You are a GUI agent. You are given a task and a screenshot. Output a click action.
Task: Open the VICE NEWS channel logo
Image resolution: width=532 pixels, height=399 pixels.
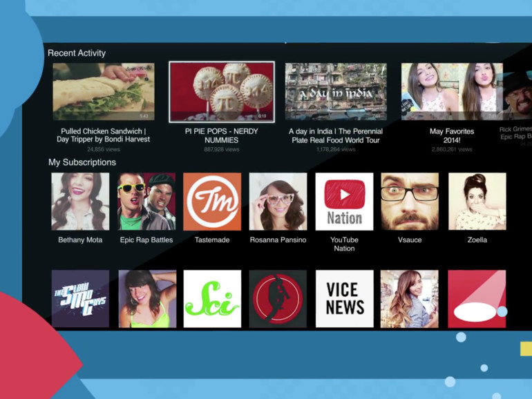pyautogui.click(x=345, y=299)
